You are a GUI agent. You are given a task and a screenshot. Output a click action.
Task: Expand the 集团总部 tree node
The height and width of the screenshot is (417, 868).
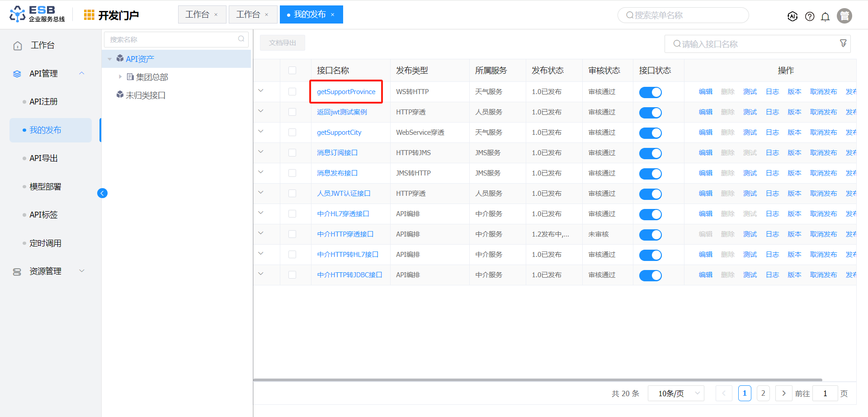coord(120,77)
